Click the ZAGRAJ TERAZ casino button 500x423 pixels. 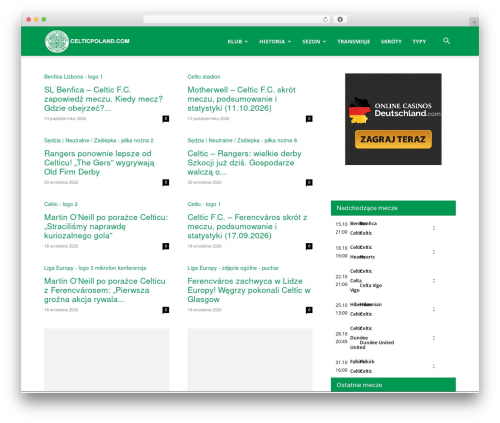pos(393,139)
